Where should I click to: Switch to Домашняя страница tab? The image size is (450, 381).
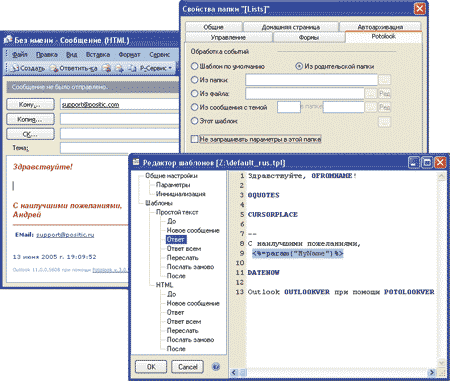point(291,27)
